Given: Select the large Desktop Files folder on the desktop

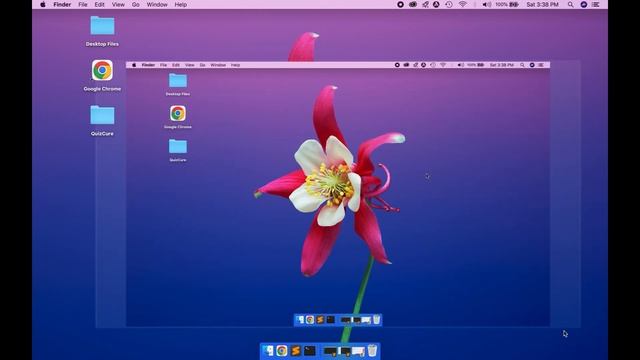Looking at the screenshot, I should 102,25.
